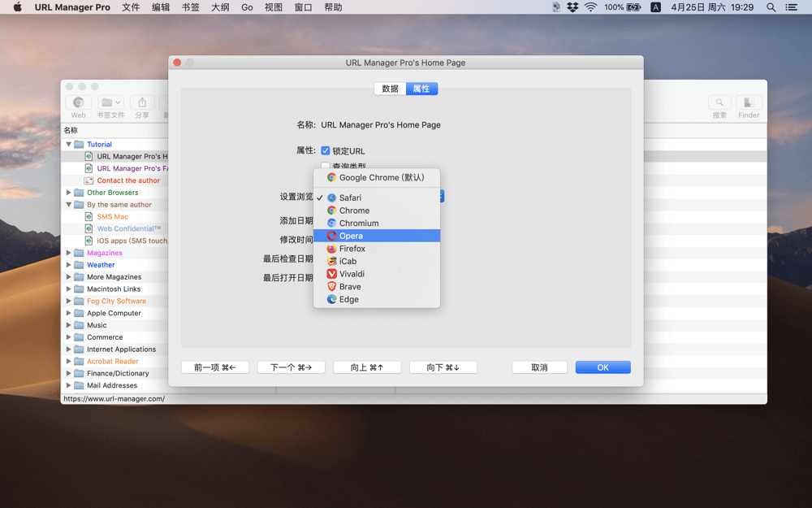Open the 书签 menu
This screenshot has height=508, width=812.
[x=191, y=7]
